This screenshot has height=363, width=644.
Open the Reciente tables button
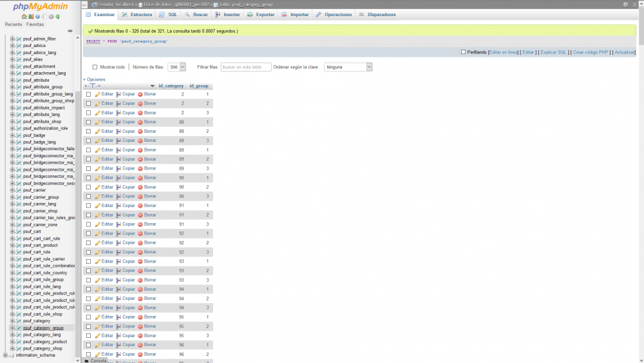[14, 25]
